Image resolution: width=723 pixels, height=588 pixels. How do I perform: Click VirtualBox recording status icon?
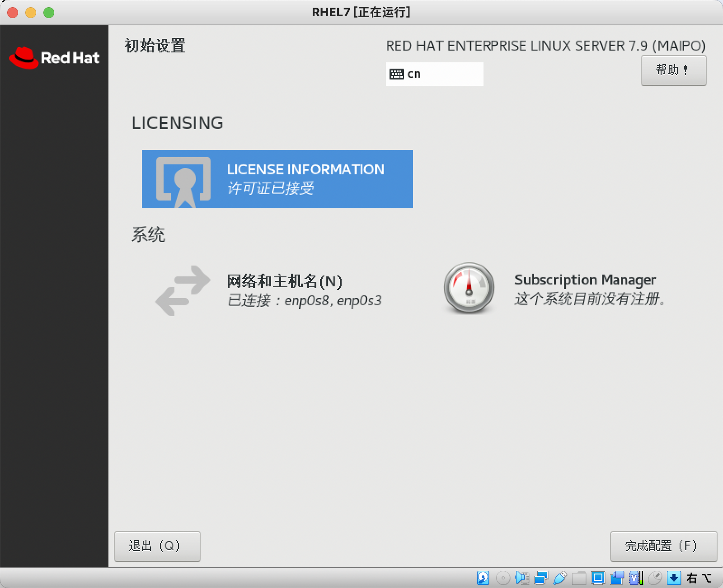pos(617,578)
